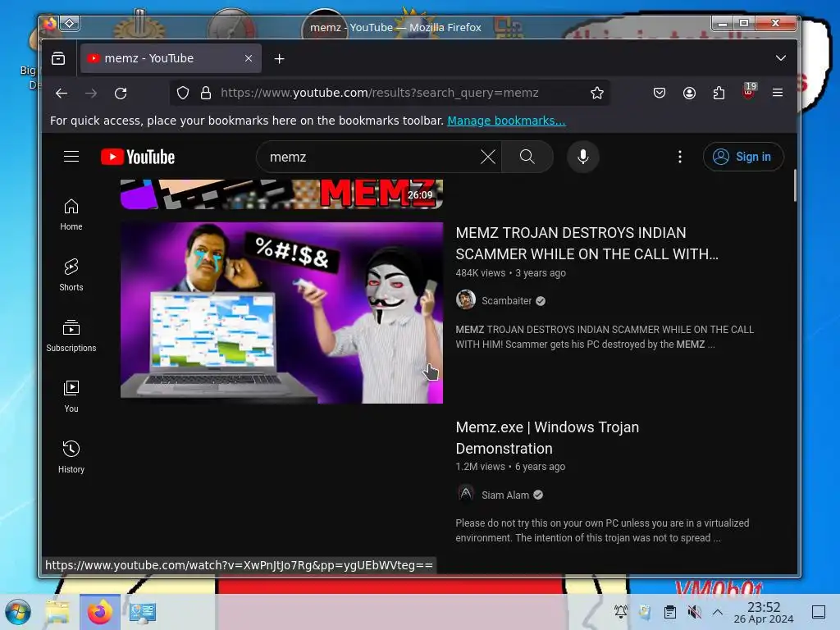This screenshot has height=630, width=840.
Task: Open the Scambaiter channel name
Action: (506, 300)
